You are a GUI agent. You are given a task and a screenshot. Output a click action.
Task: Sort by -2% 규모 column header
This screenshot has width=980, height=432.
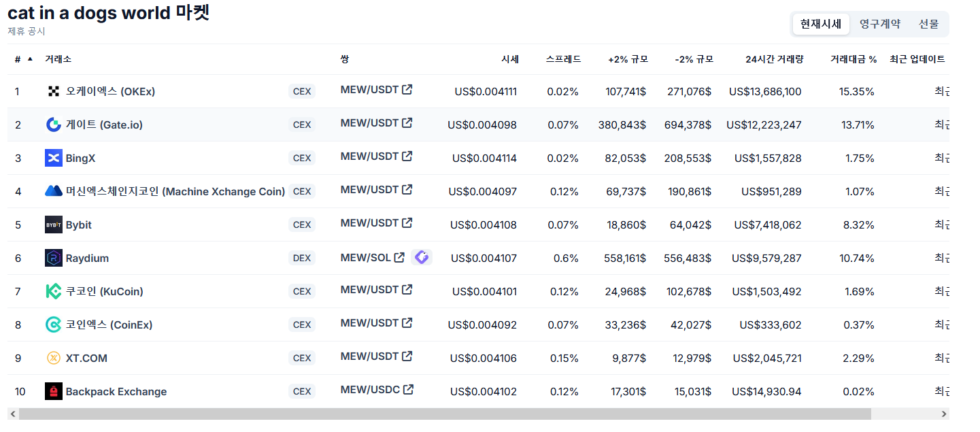694,59
